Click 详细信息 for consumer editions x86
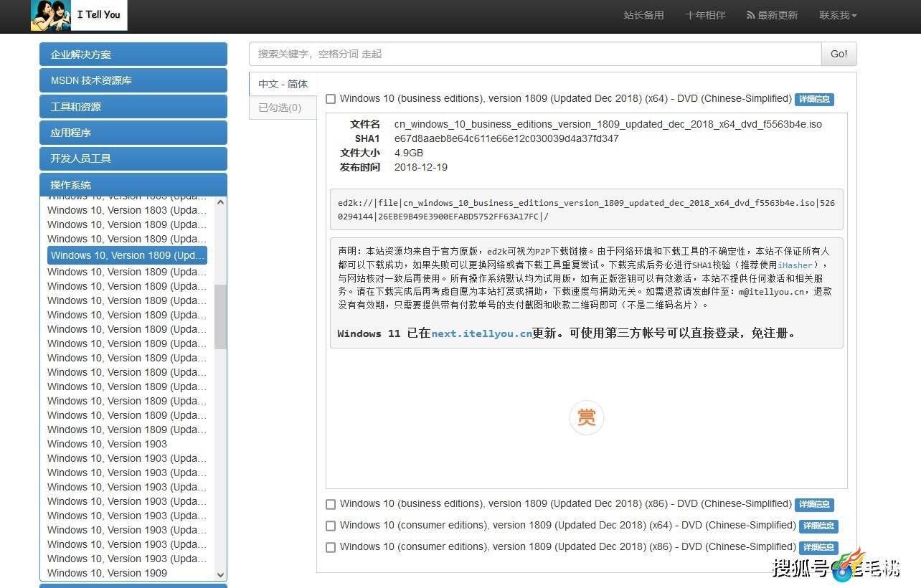Screen dimensions: 921x588 pyautogui.click(x=818, y=548)
